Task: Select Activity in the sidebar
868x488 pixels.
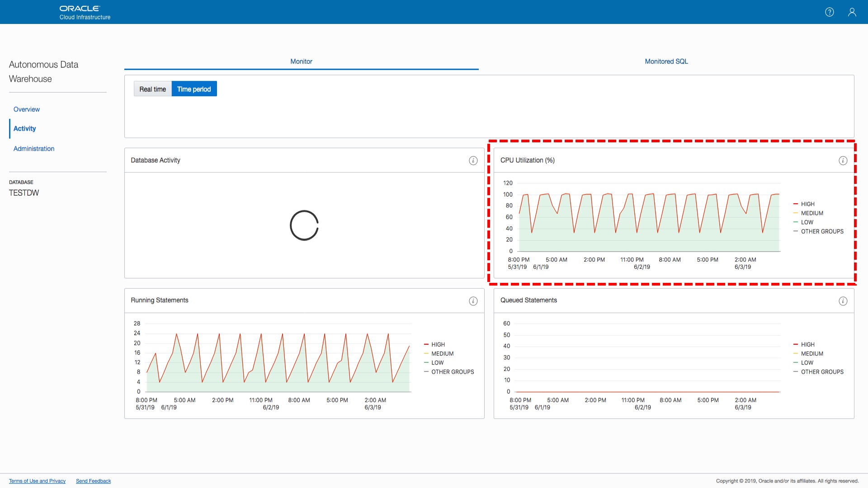Action: (25, 129)
